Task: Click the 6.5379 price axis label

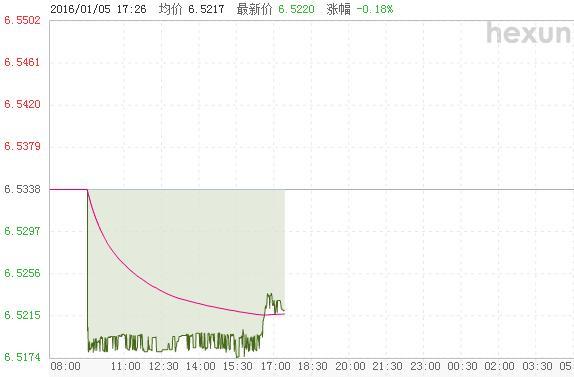Action: click(22, 147)
